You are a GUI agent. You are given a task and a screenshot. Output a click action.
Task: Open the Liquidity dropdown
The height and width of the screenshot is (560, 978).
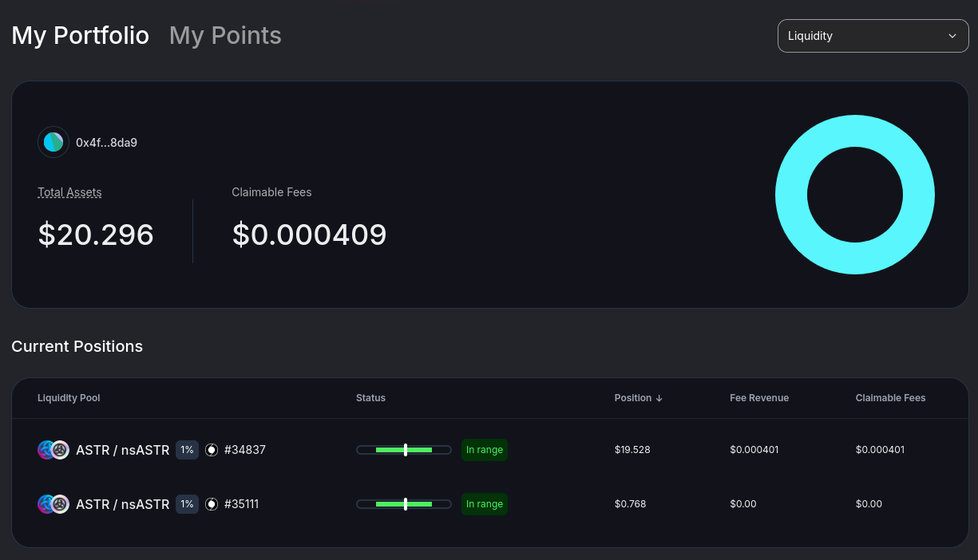tap(873, 36)
